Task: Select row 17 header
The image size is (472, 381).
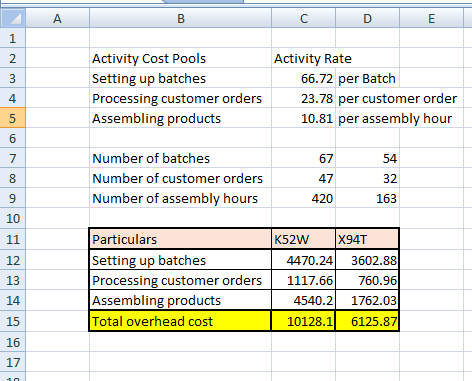Action: (x=13, y=362)
